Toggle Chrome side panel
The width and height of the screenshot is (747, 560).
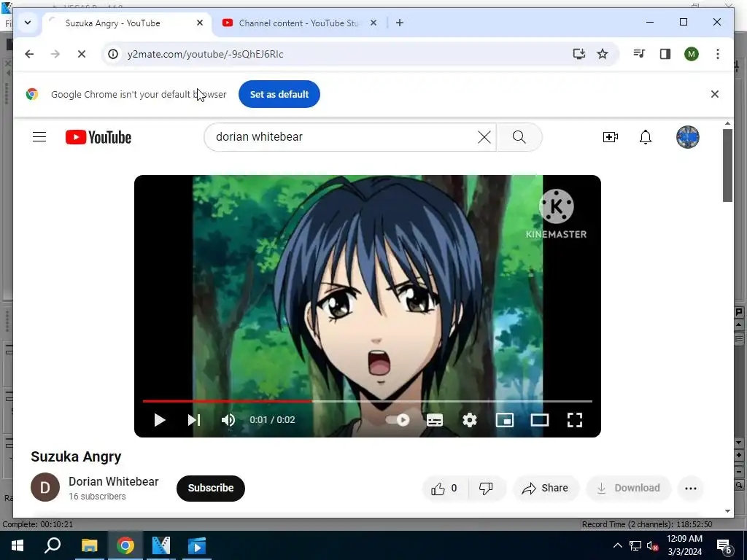coord(665,54)
